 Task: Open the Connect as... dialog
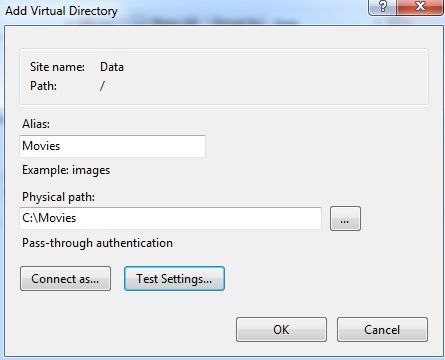(65, 279)
